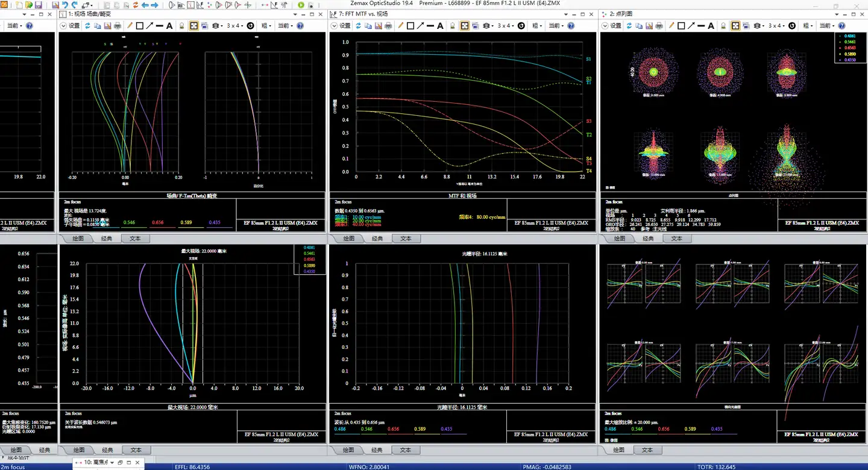Expand 设置 settings in 场曲/畸变 window
The width and height of the screenshot is (868, 470).
pos(69,26)
